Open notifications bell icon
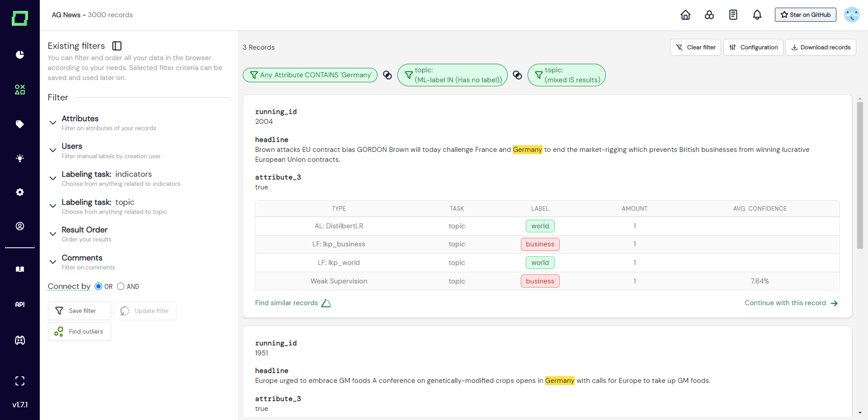This screenshot has width=868, height=420. click(x=757, y=15)
